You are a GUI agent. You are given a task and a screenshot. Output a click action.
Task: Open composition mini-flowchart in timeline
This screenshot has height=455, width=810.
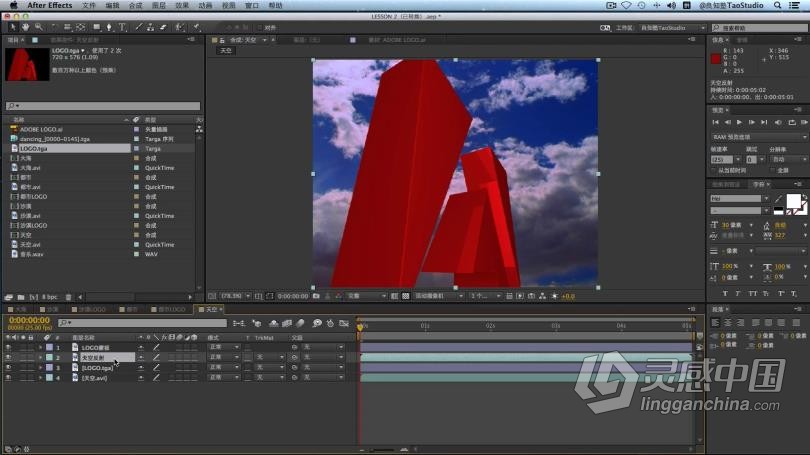click(239, 323)
